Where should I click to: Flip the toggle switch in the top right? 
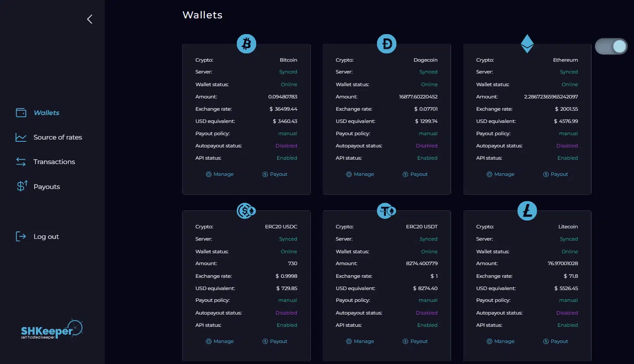click(611, 46)
